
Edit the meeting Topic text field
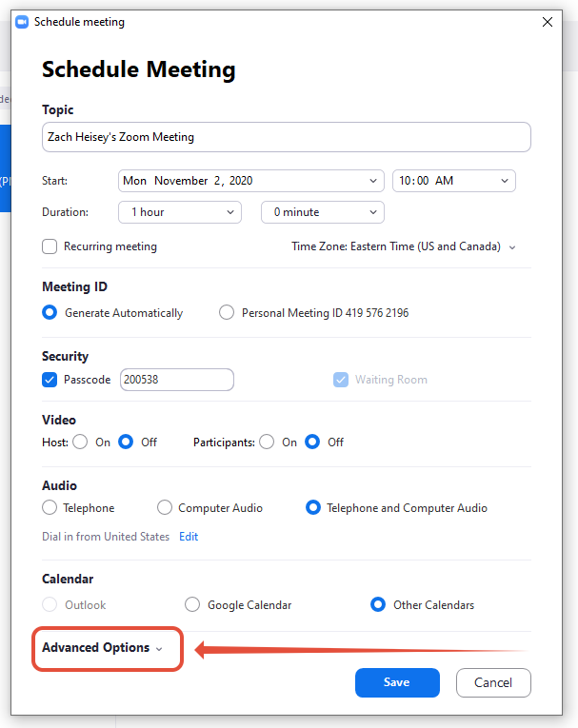point(287,137)
